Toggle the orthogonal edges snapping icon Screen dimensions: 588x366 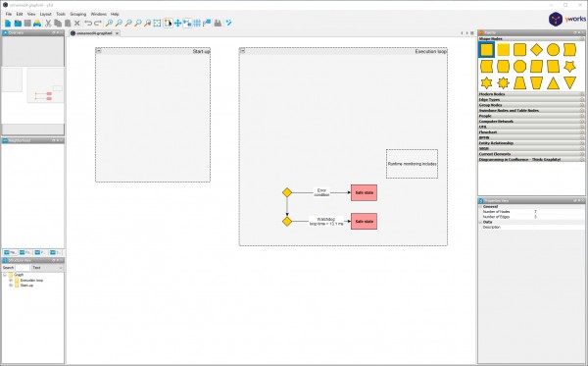[187, 24]
